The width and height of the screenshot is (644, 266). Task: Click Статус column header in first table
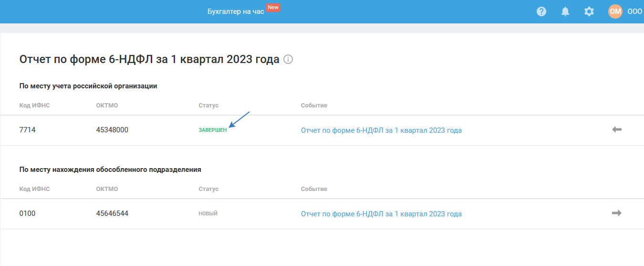coord(208,105)
